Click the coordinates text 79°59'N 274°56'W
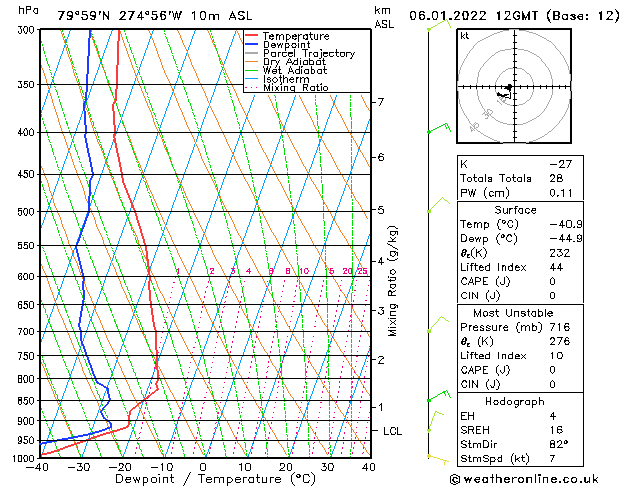This screenshot has width=629, height=486. pos(120,16)
